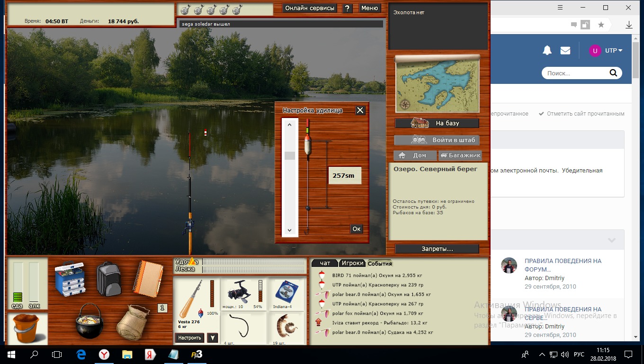The width and height of the screenshot is (644, 364).
Task: Switch to the Игроки tab
Action: 352,263
